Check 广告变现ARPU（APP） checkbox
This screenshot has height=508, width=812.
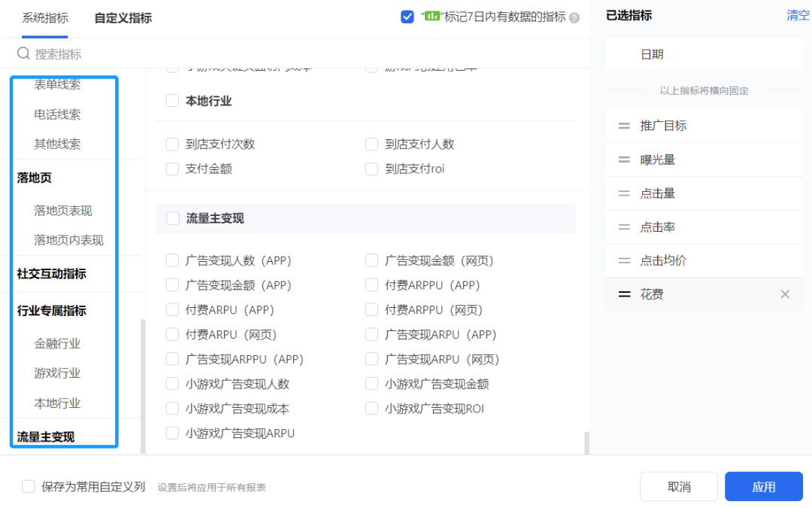click(x=371, y=334)
